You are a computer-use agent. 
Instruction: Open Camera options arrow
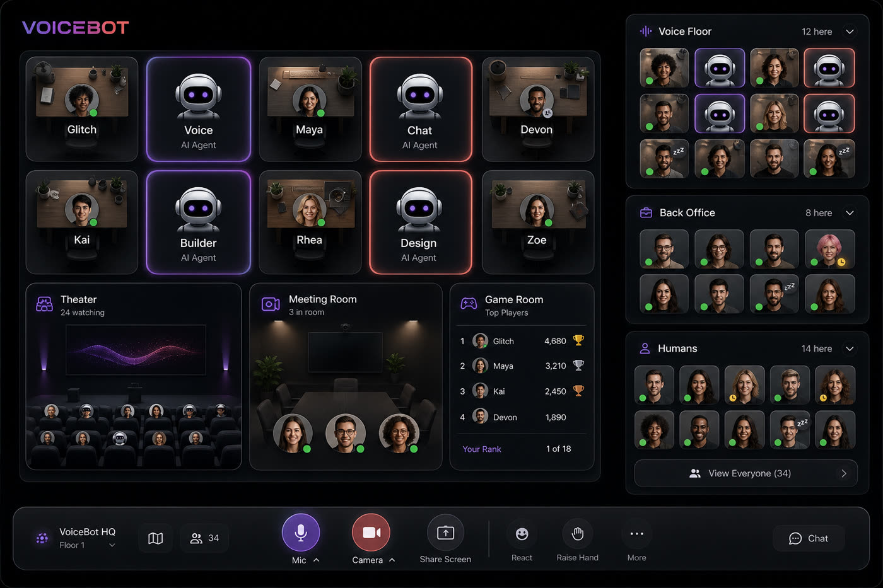coord(392,560)
